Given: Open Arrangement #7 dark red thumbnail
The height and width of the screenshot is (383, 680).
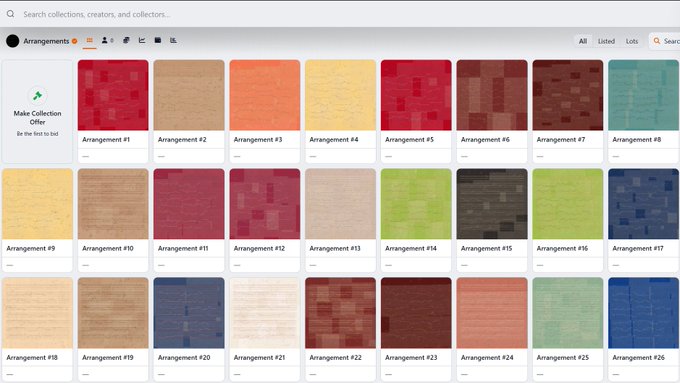Looking at the screenshot, I should click(568, 95).
